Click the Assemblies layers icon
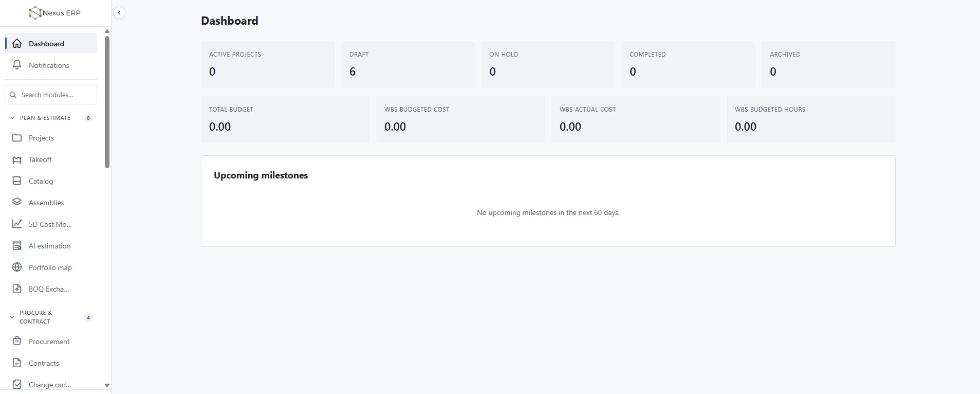This screenshot has width=980, height=394. [17, 203]
